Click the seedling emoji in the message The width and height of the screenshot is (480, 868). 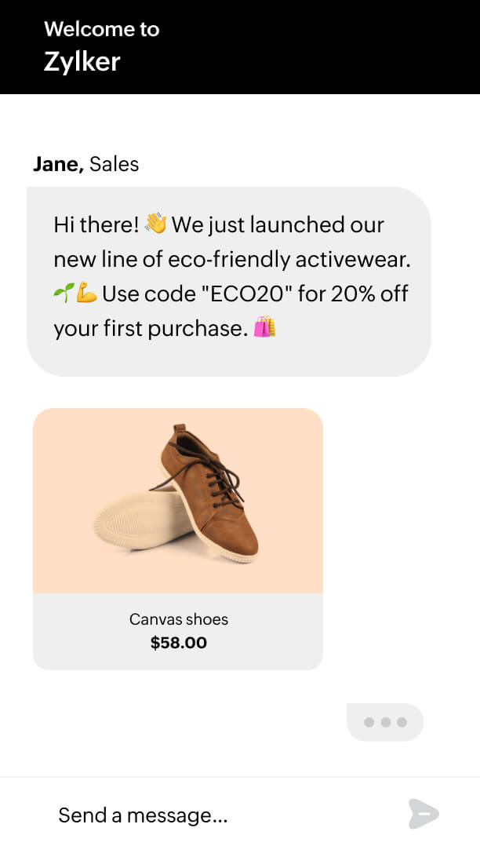(64, 294)
